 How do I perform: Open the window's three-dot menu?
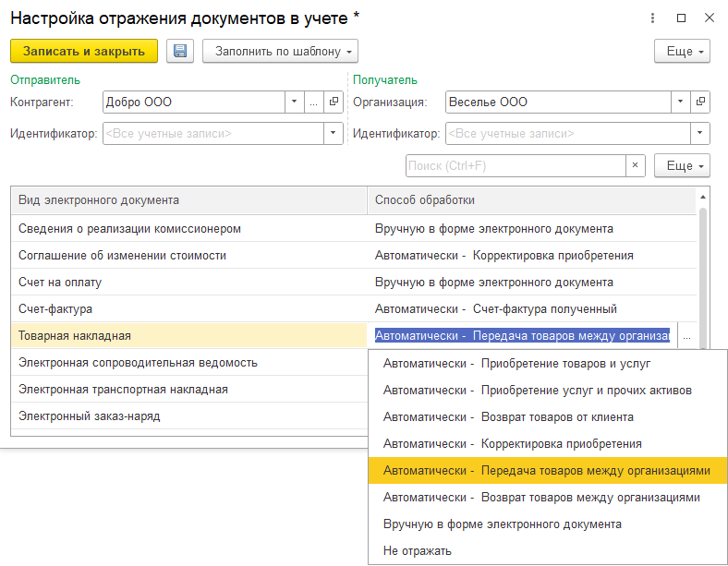point(653,18)
